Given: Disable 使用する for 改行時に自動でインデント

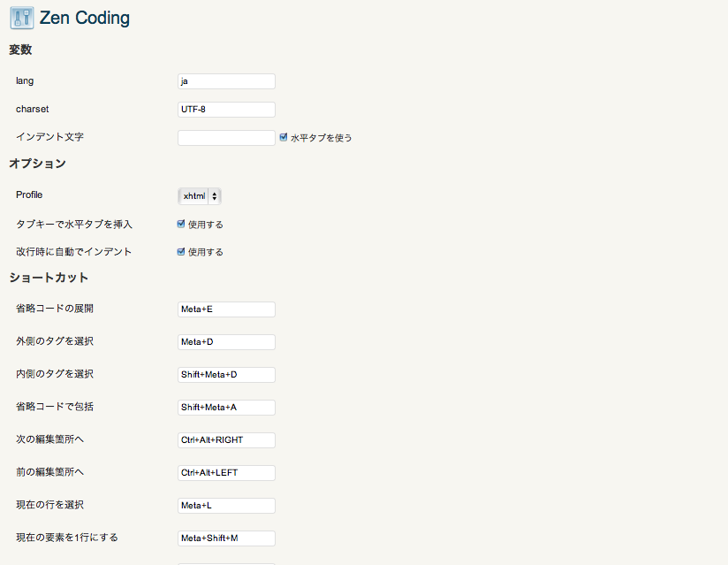Looking at the screenshot, I should coord(181,252).
